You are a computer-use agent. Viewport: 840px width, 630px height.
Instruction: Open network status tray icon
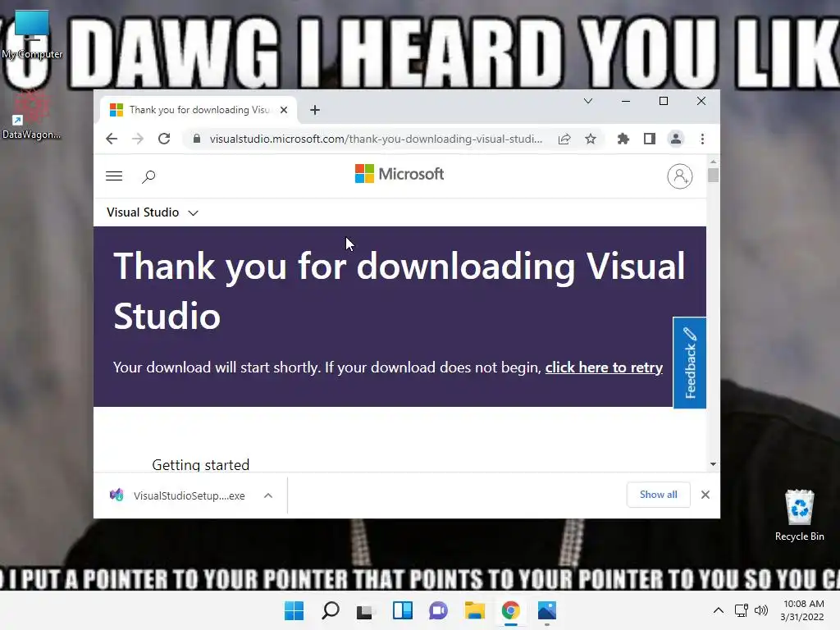[x=742, y=610]
